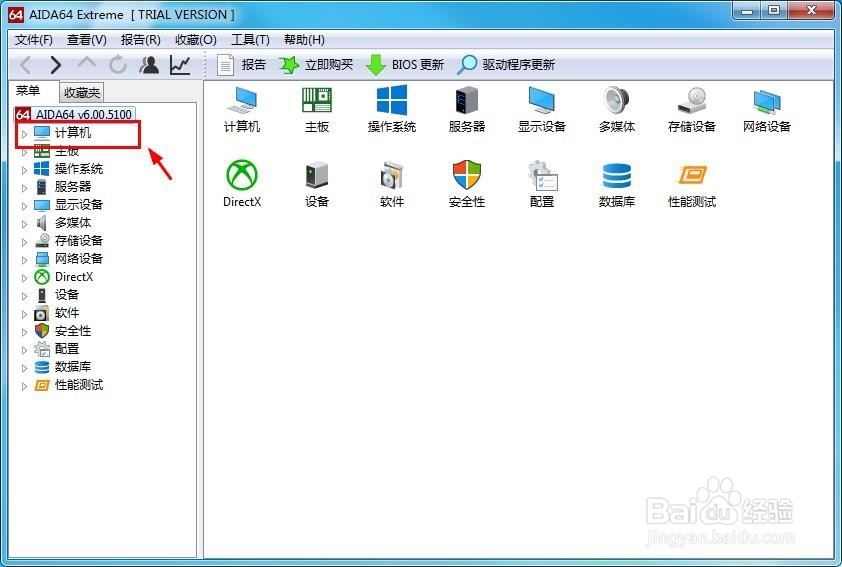Viewport: 842px width, 567px height.
Task: Open the 数据库 database icon in main panel
Action: [617, 184]
